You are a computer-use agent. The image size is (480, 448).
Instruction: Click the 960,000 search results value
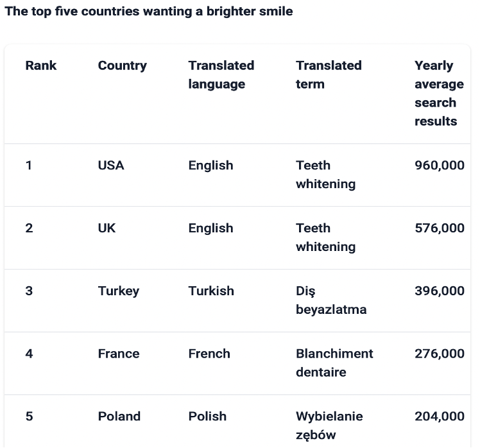pos(439,166)
